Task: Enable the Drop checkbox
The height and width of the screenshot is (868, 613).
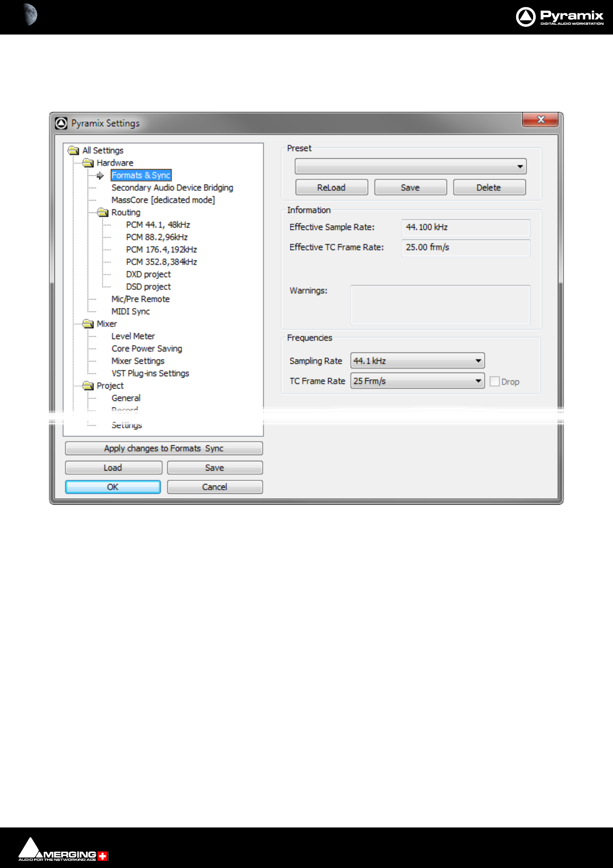Action: pos(495,381)
